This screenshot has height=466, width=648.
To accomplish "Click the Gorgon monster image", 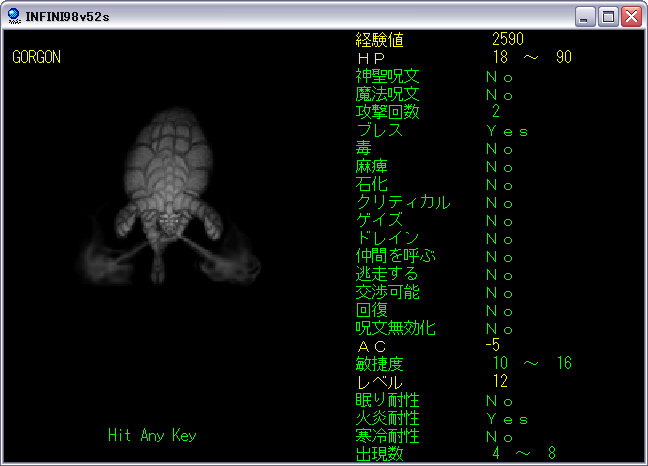I will 169,196.
